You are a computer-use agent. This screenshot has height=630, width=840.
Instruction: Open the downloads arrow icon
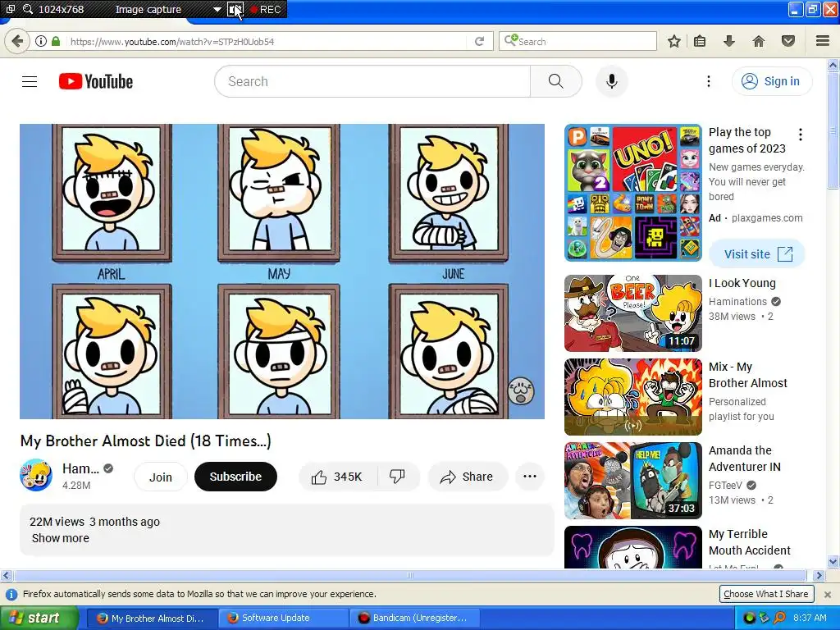[728, 41]
